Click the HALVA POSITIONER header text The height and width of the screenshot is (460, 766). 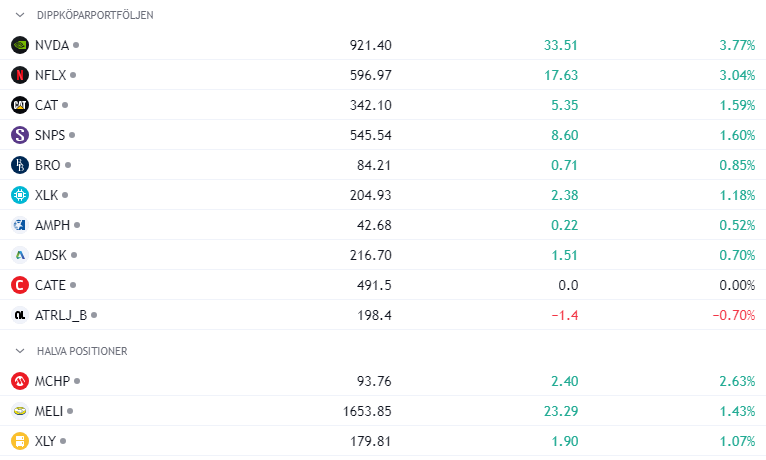[x=82, y=351]
